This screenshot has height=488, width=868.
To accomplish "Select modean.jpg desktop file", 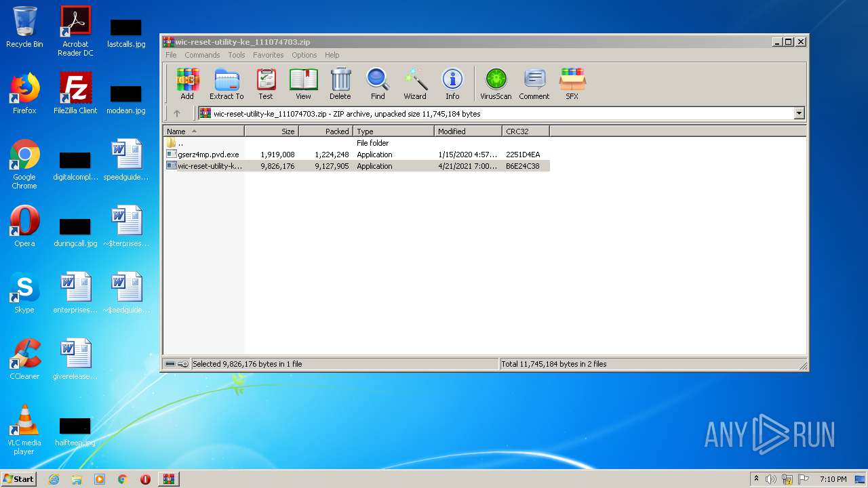I will click(126, 99).
